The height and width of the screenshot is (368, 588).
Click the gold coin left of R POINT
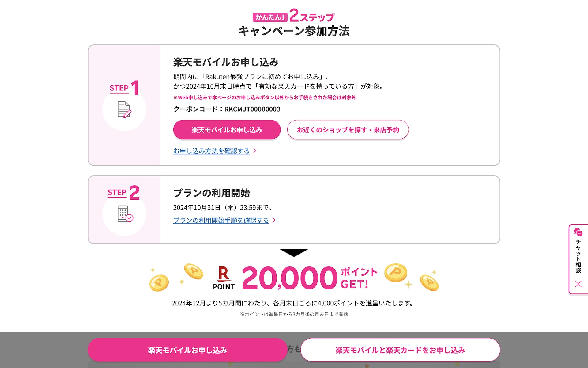[193, 271]
